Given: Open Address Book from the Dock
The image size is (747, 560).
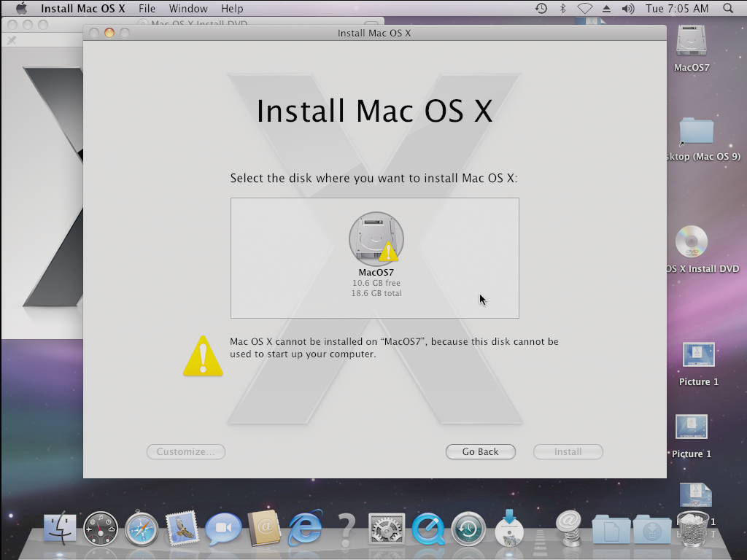Looking at the screenshot, I should [x=264, y=528].
